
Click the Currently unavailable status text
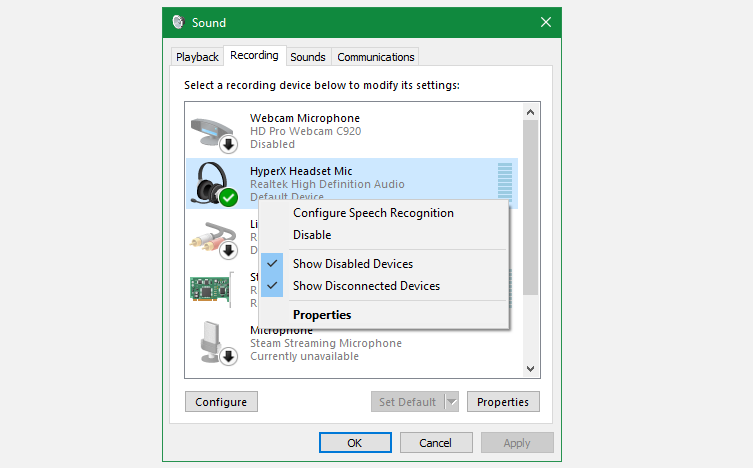[x=304, y=356]
